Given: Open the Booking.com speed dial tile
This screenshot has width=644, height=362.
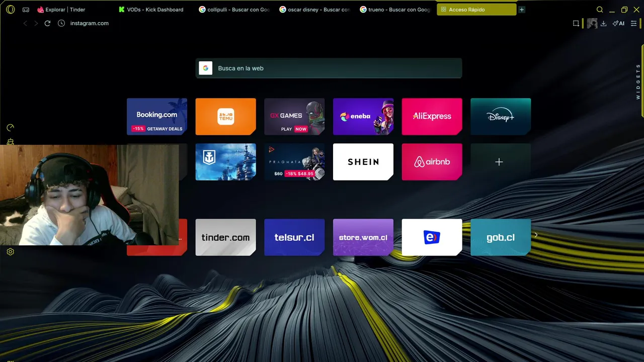Looking at the screenshot, I should [x=157, y=117].
